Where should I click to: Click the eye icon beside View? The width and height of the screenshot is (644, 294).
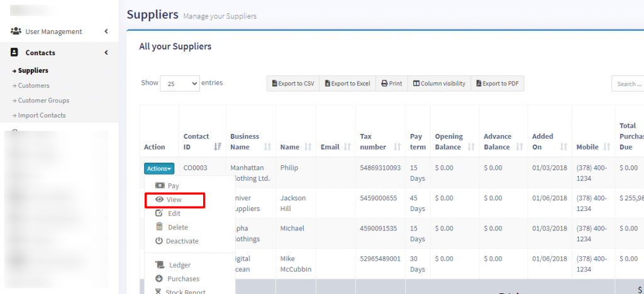click(160, 200)
